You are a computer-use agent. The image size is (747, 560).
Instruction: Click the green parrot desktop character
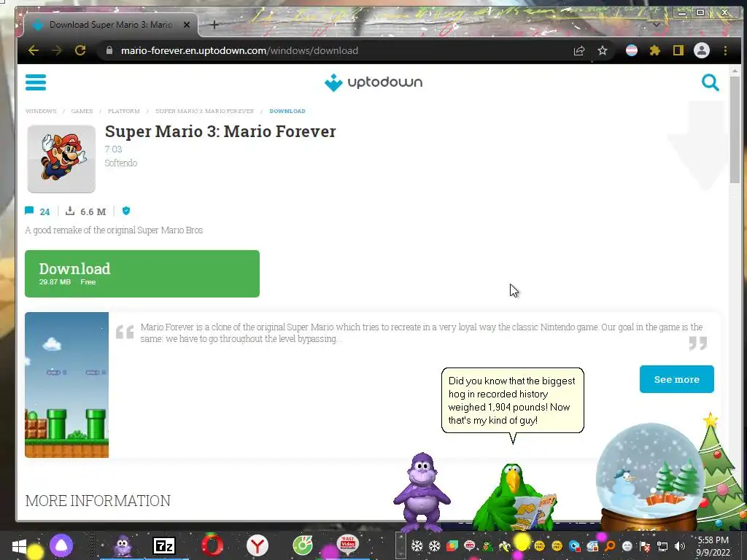click(514, 497)
